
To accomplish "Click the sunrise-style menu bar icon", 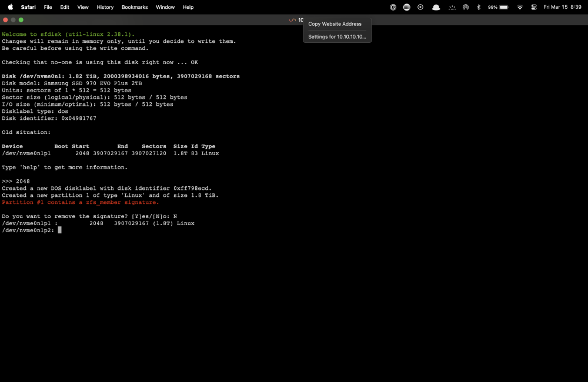I will click(452, 7).
